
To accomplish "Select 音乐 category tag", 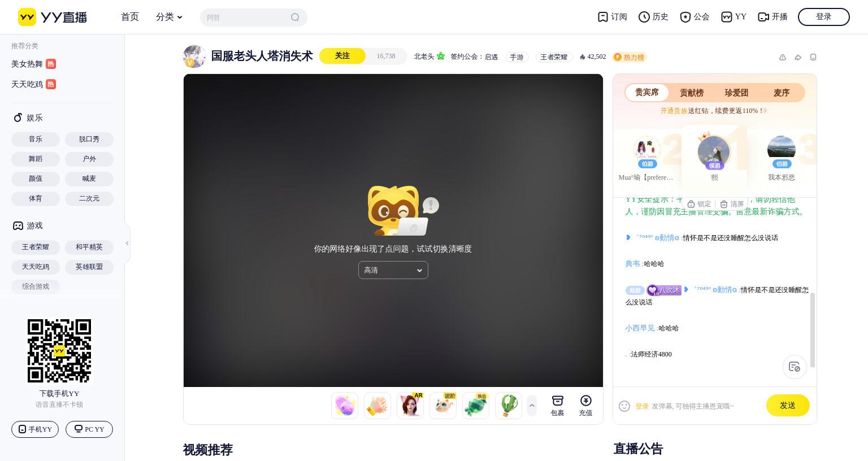I will 36,139.
